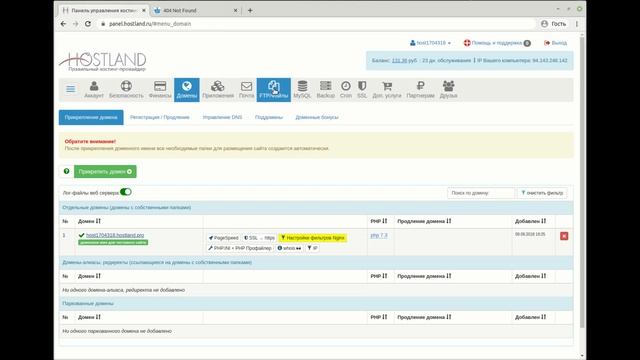Open the hamburger menu in the navigation bar

click(71, 89)
